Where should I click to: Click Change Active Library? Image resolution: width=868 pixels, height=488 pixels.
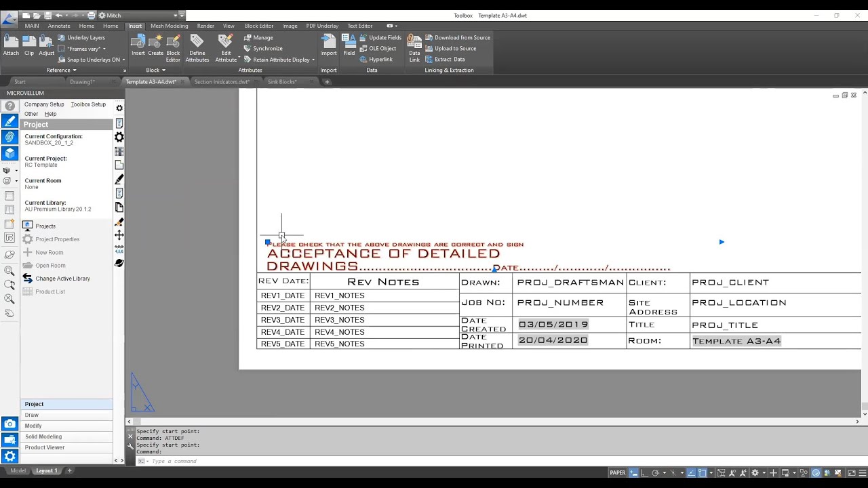coord(62,279)
